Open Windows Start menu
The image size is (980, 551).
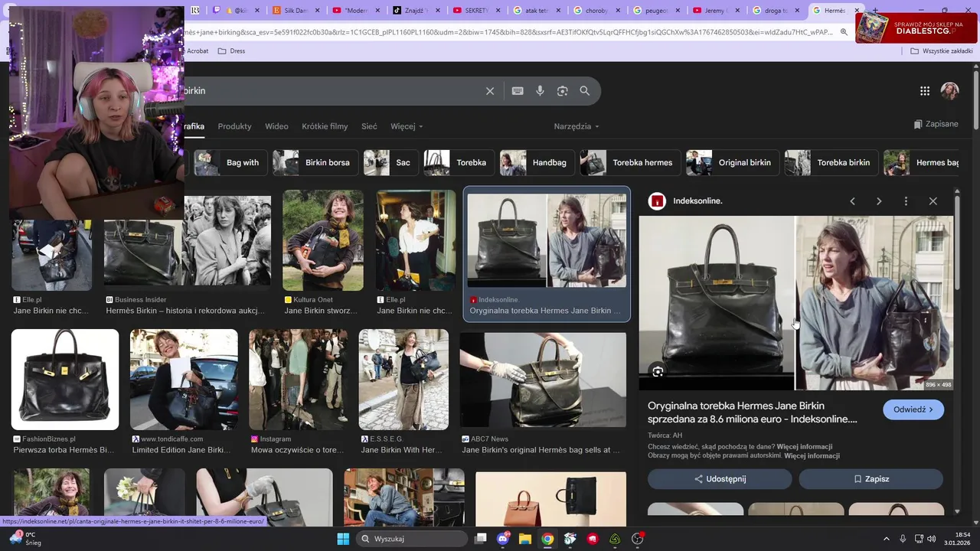coord(343,539)
